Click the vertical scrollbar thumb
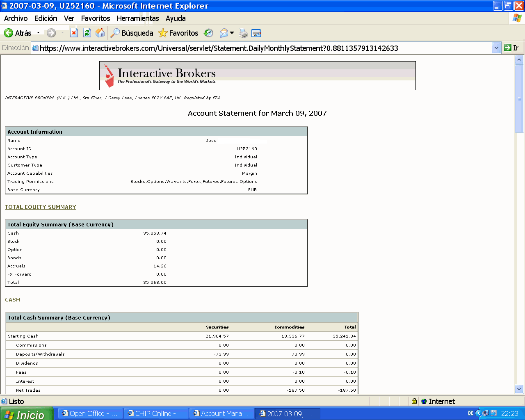 tap(519, 98)
